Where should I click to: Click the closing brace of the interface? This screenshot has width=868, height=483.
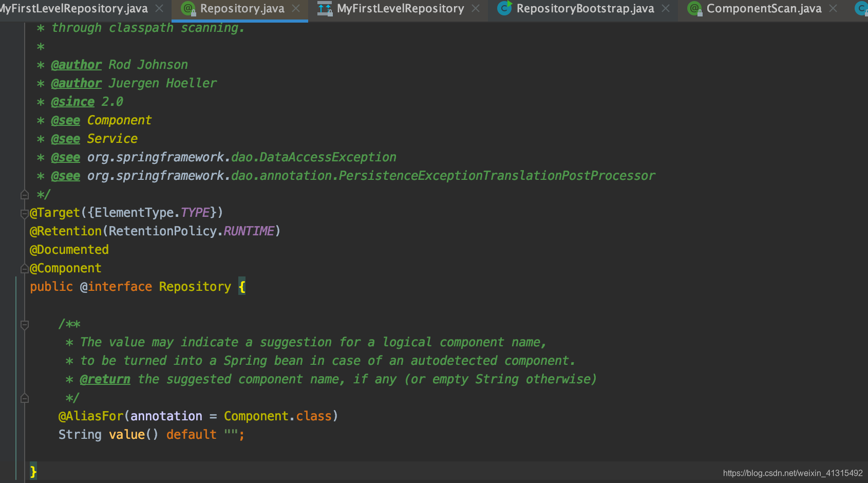click(33, 471)
